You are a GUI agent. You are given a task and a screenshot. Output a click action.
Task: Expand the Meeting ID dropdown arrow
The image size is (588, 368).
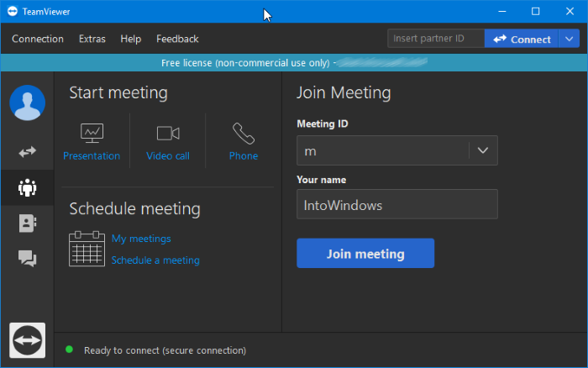tap(482, 150)
